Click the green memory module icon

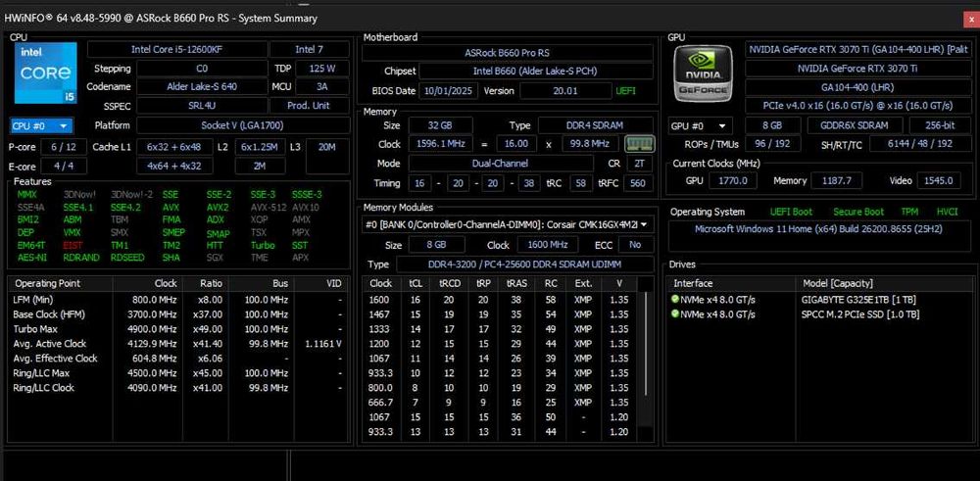click(x=640, y=144)
